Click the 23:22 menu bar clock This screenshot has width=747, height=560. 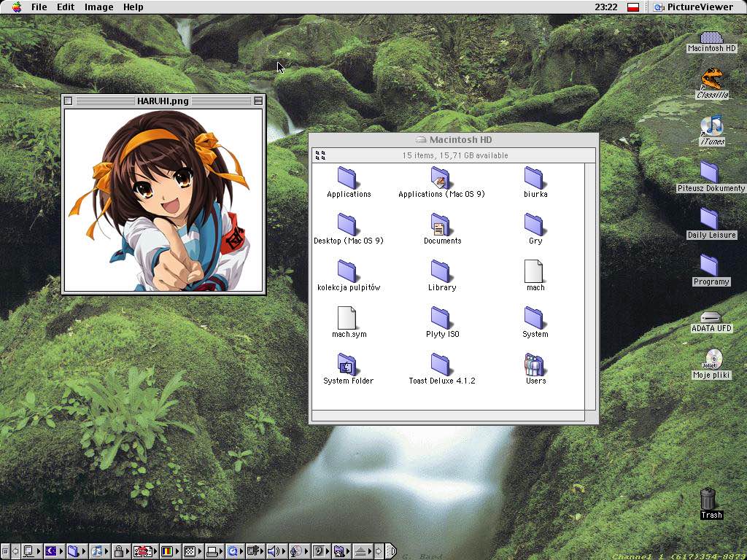[x=606, y=7]
